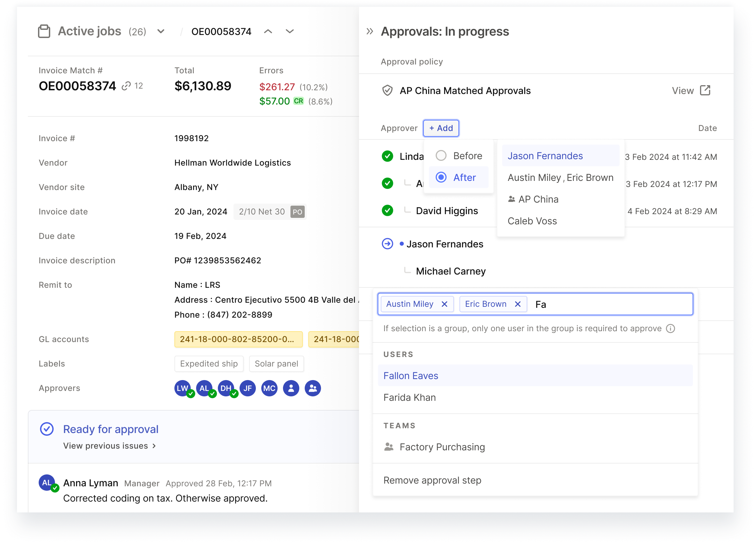Open policy via View external link icon
Screen dimensions: 756x545
pos(705,91)
